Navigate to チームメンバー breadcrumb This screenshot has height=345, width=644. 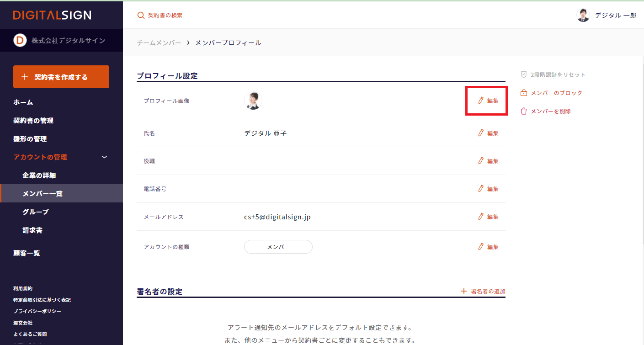click(159, 43)
